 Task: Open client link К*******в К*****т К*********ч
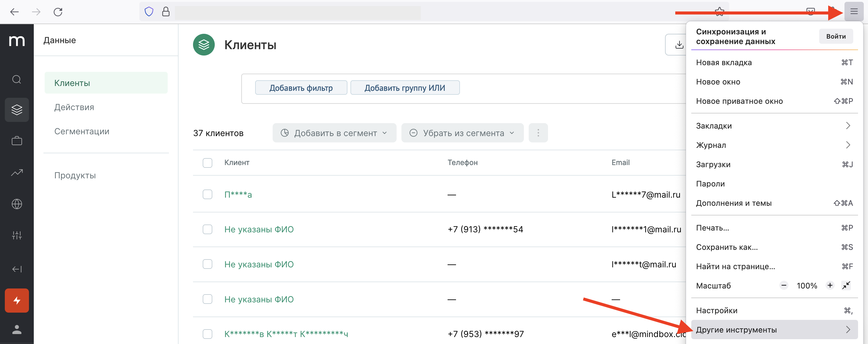pos(286,334)
